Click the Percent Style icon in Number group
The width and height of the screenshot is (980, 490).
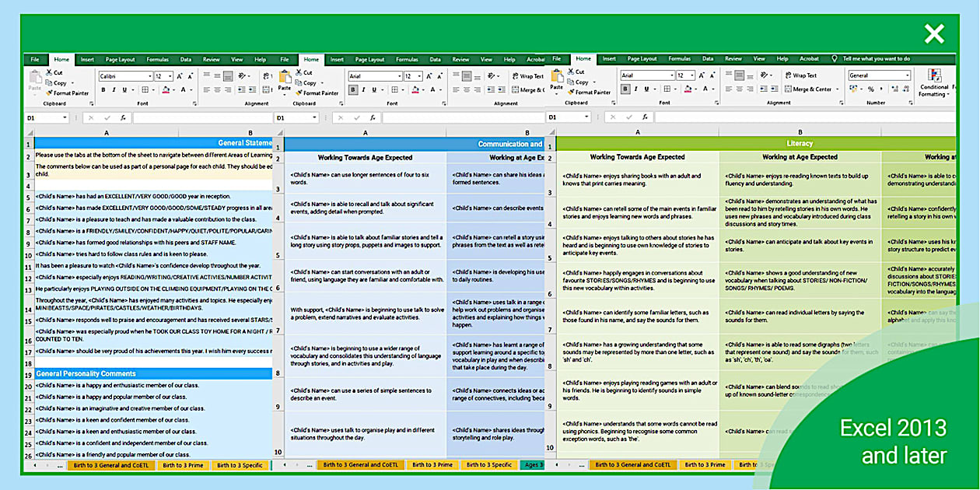871,89
